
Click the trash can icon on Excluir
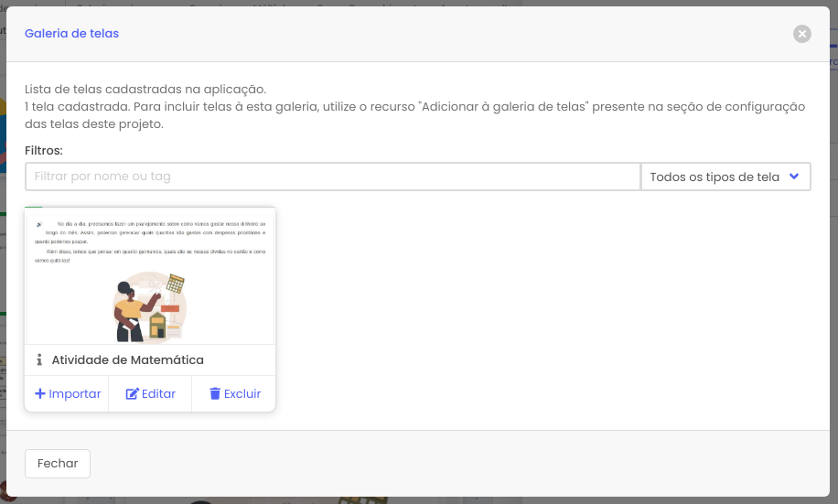point(215,394)
